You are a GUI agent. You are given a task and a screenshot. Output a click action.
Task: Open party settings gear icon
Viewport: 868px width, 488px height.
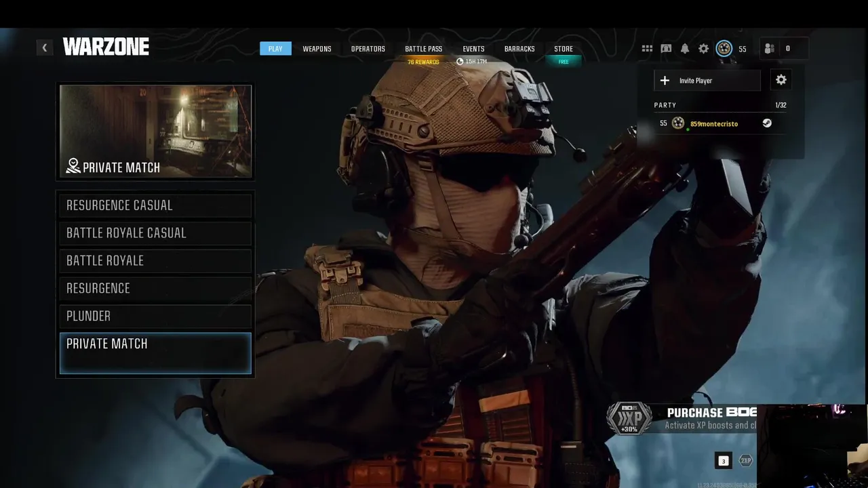(781, 80)
